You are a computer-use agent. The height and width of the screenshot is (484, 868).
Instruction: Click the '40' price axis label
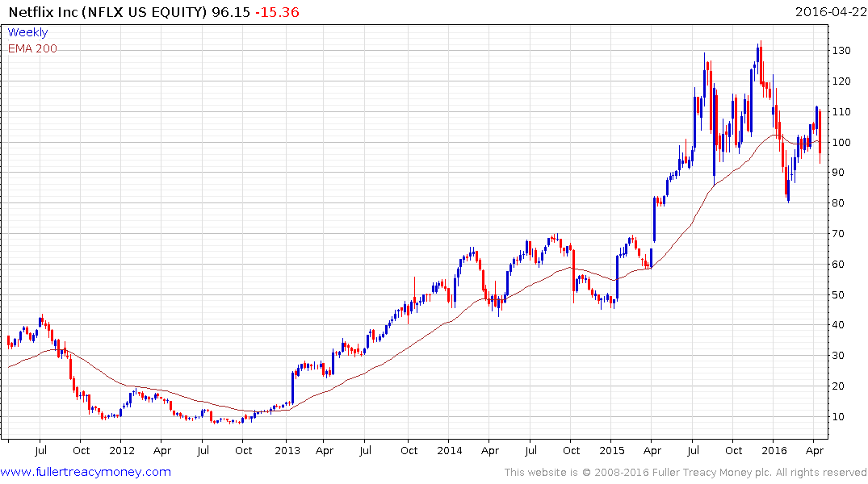click(838, 325)
